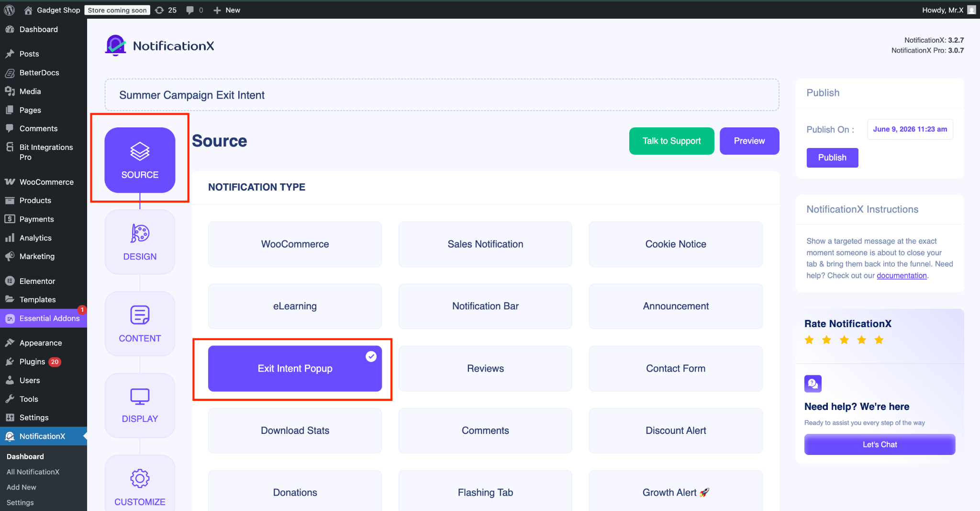
Task: Click the Dashboard gauge icon in sidebar
Action: (10, 29)
